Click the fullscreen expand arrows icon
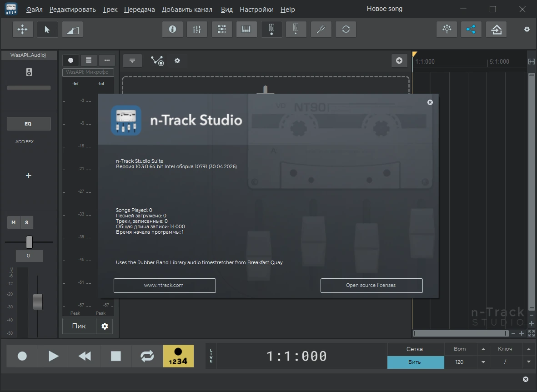Screen dimensions: 537x392 (532, 333)
